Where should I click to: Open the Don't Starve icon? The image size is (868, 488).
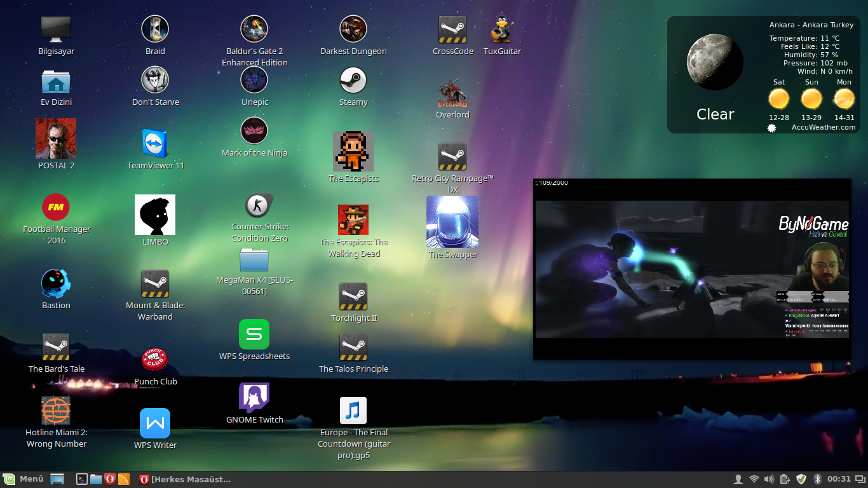pos(155,80)
